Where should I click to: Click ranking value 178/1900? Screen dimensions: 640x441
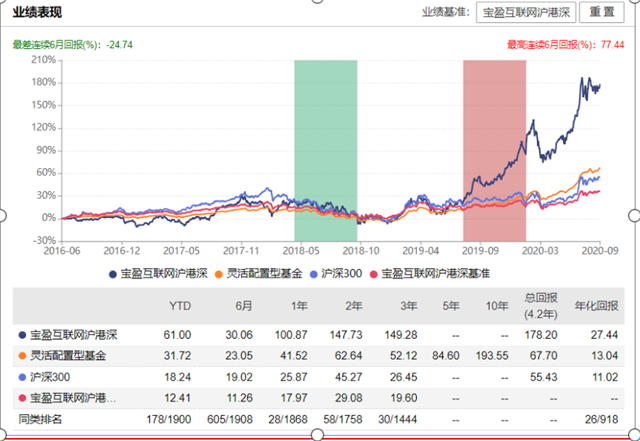pos(169,419)
